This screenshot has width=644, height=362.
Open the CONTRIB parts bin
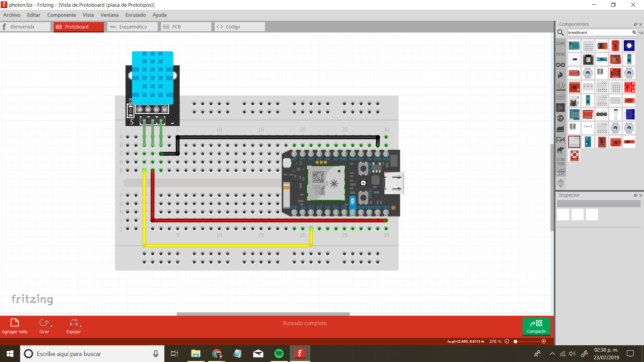pos(560,162)
